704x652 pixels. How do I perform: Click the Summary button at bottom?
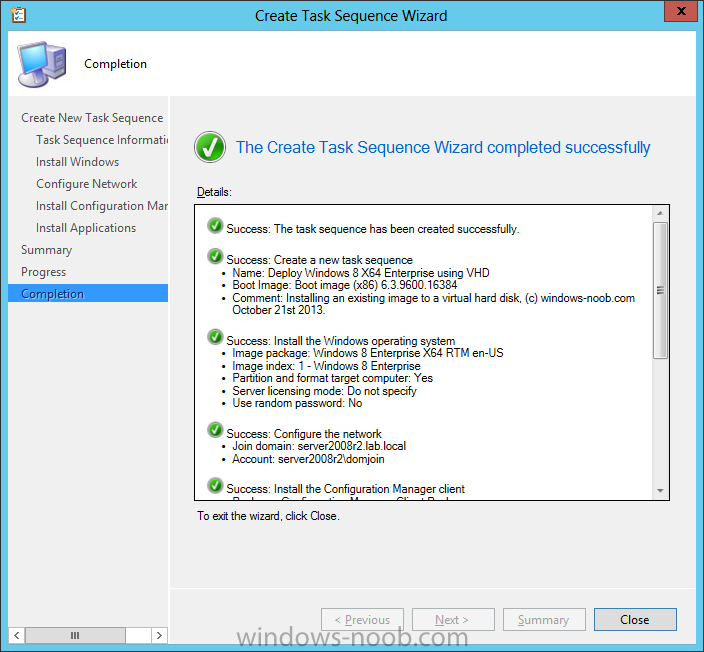544,620
